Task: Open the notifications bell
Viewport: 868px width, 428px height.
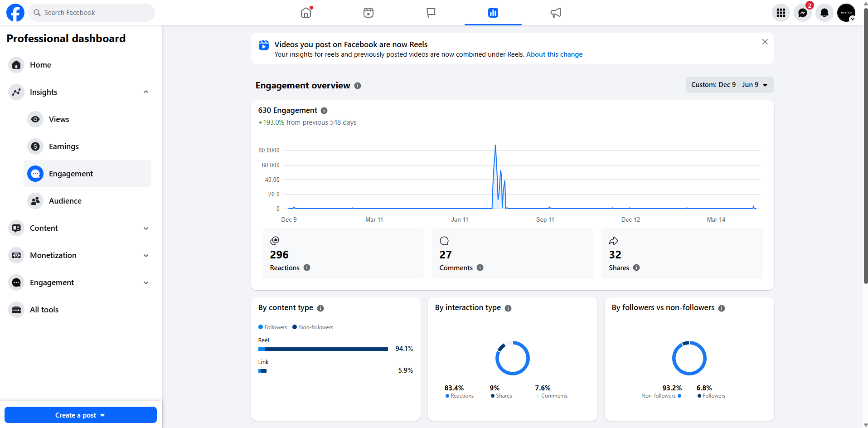Action: (x=824, y=13)
